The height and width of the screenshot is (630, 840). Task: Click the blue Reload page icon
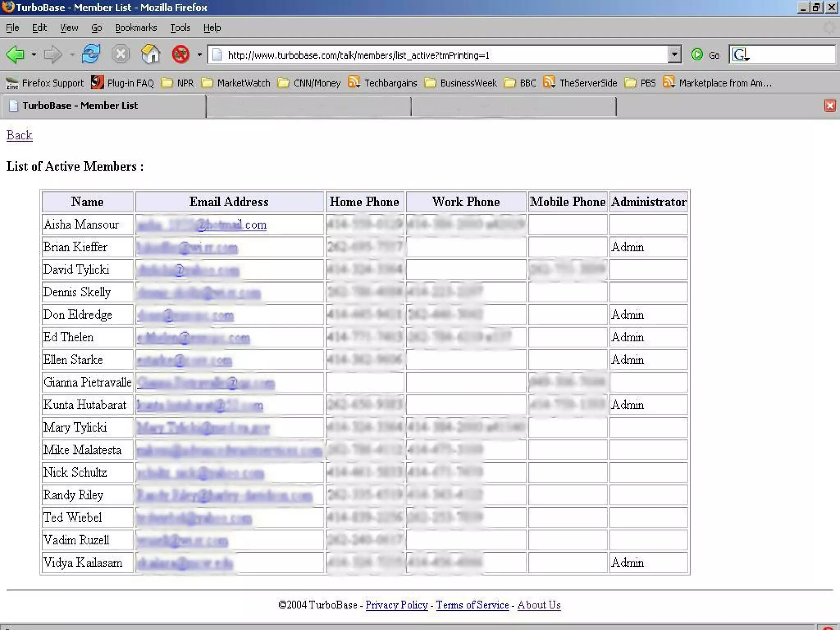pos(91,54)
